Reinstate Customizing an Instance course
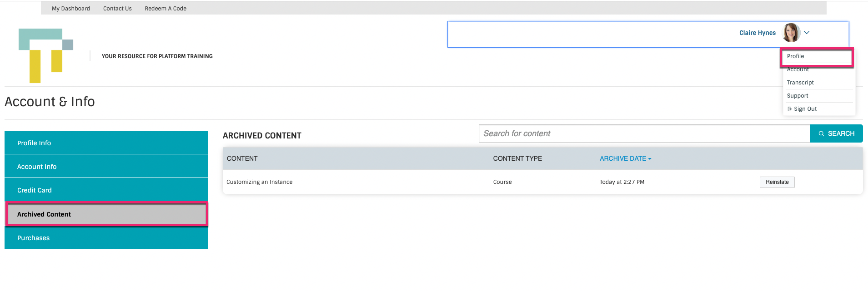This screenshot has width=868, height=291. (777, 182)
